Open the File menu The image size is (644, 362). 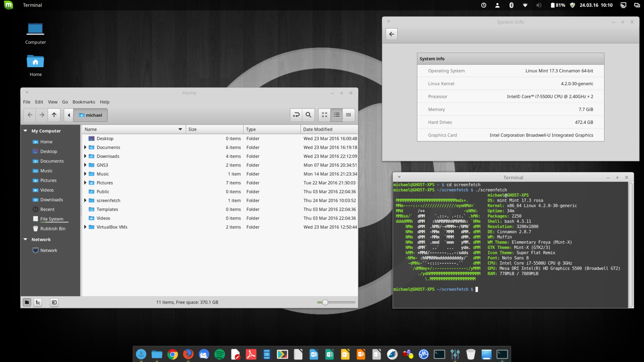pyautogui.click(x=27, y=102)
